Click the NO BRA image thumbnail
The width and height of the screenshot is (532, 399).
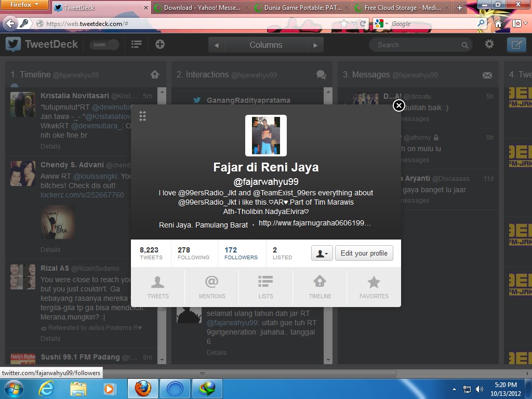pos(58,222)
